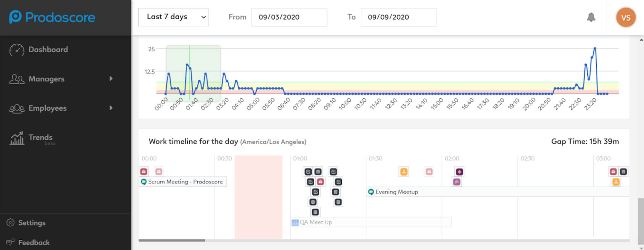This screenshot has width=644, height=250.
Task: Click the green highlighted window on the chart
Action: (193, 73)
